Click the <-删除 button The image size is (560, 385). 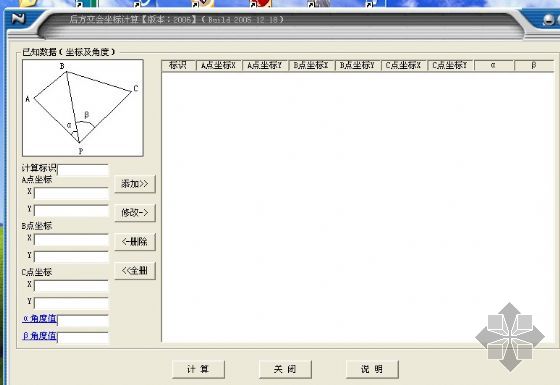click(135, 242)
